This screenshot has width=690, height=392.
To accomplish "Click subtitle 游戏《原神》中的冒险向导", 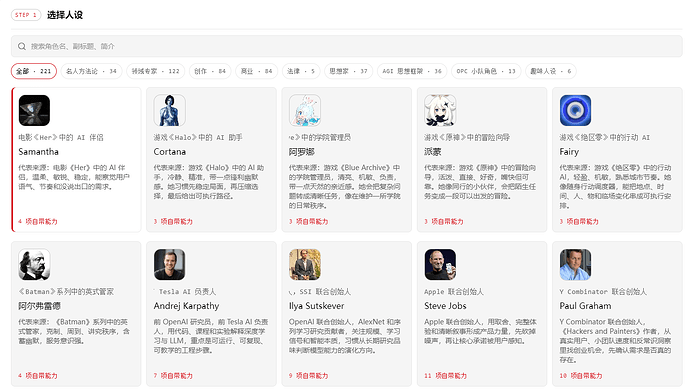I will (x=467, y=137).
